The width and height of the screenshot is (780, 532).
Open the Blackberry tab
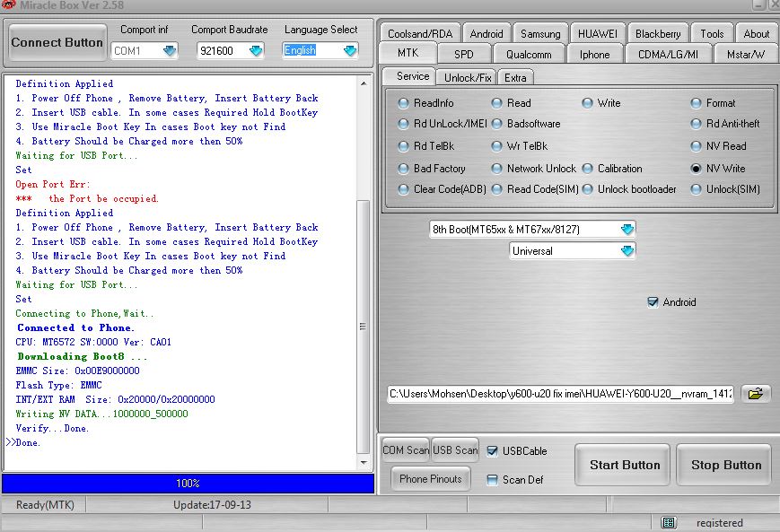pos(658,34)
